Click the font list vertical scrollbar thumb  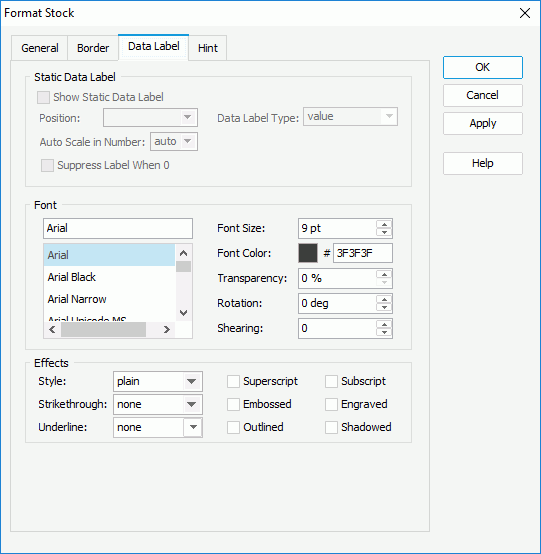coord(183,267)
